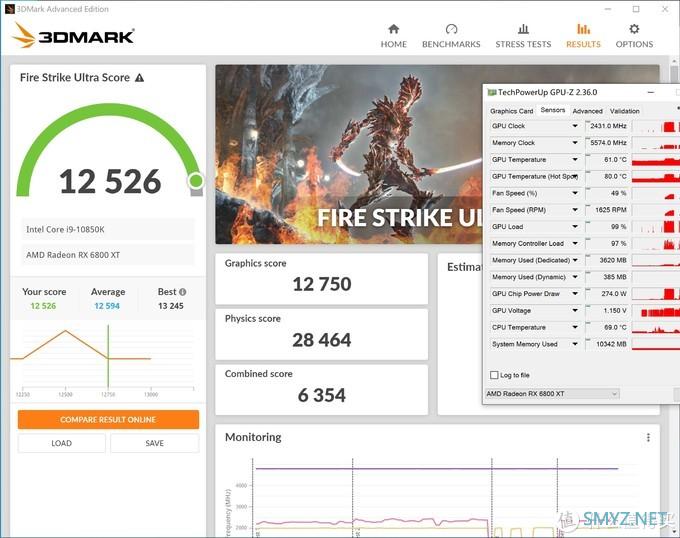The image size is (680, 538).
Task: Click the Average score 12 594
Action: coord(107,306)
